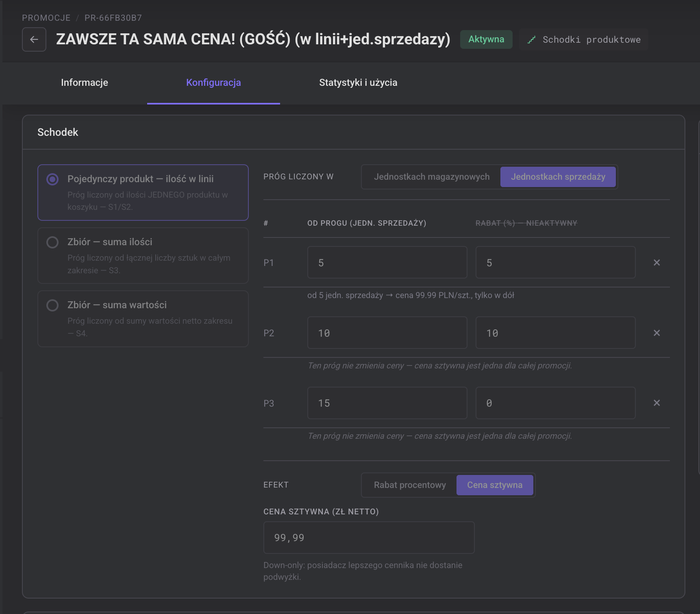700x614 pixels.
Task: Click the P1 discount percent field
Action: point(556,263)
